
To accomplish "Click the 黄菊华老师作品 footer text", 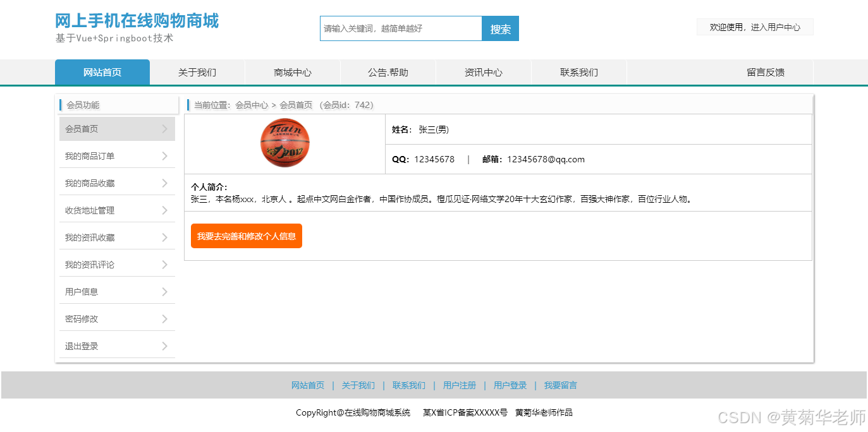I will pos(544,412).
